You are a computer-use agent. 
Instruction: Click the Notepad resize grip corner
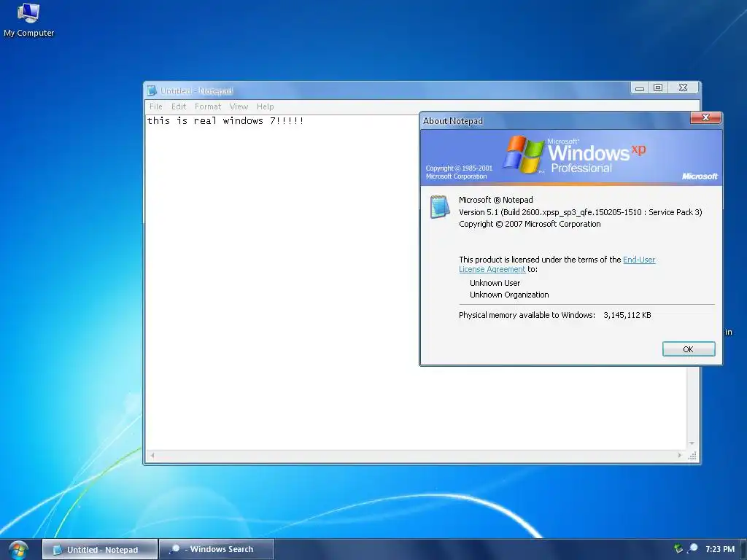tap(692, 456)
